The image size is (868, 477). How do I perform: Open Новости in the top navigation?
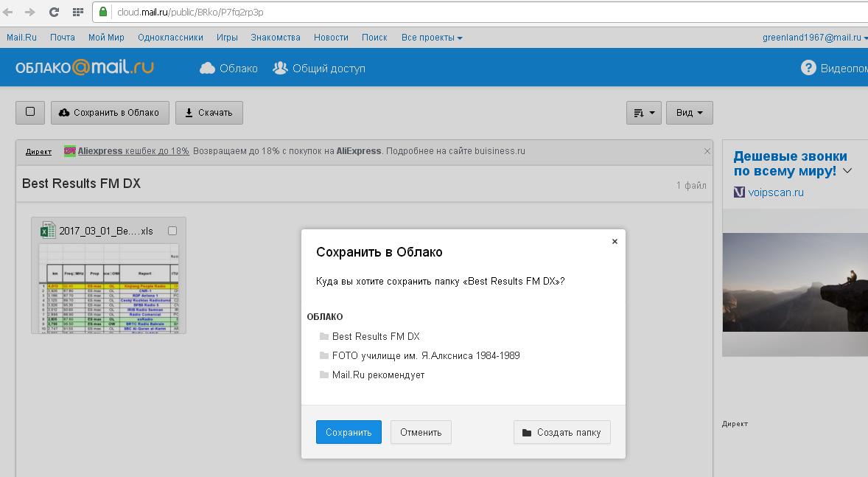click(331, 38)
